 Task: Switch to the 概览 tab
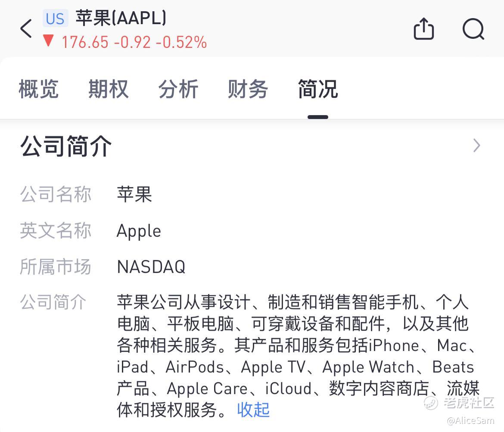point(39,89)
